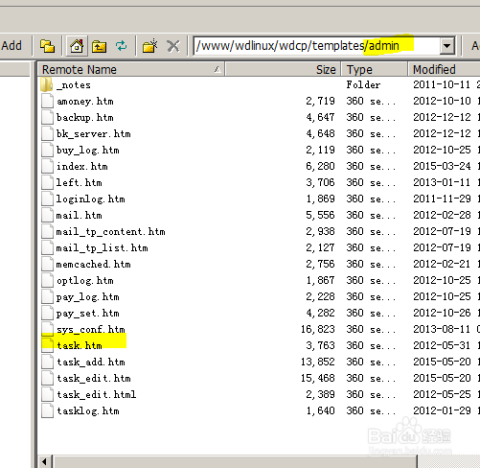Sort files by Type column
Screen dimensions: 480x468
pos(374,69)
